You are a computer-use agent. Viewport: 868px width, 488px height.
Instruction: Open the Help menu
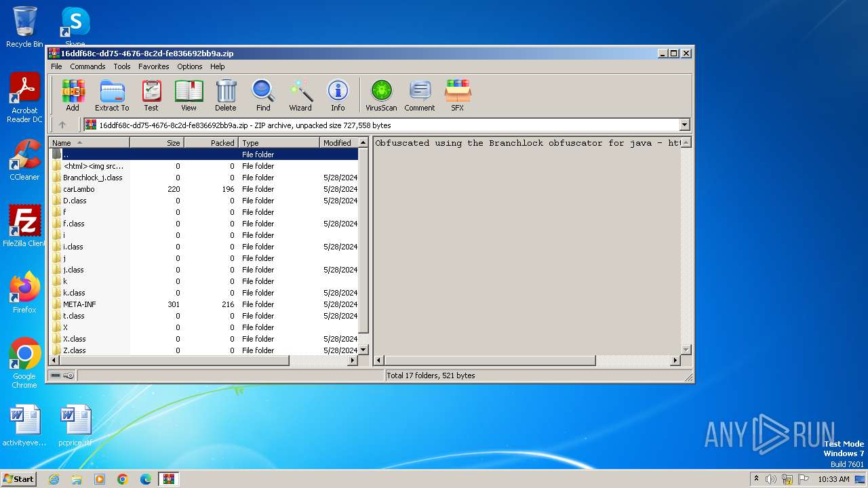(218, 66)
